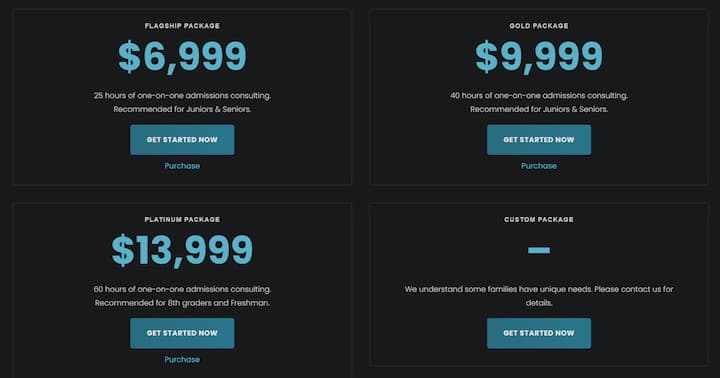Click the 60 hours consulting description line
Image resolution: width=720 pixels, height=378 pixels.
point(182,289)
